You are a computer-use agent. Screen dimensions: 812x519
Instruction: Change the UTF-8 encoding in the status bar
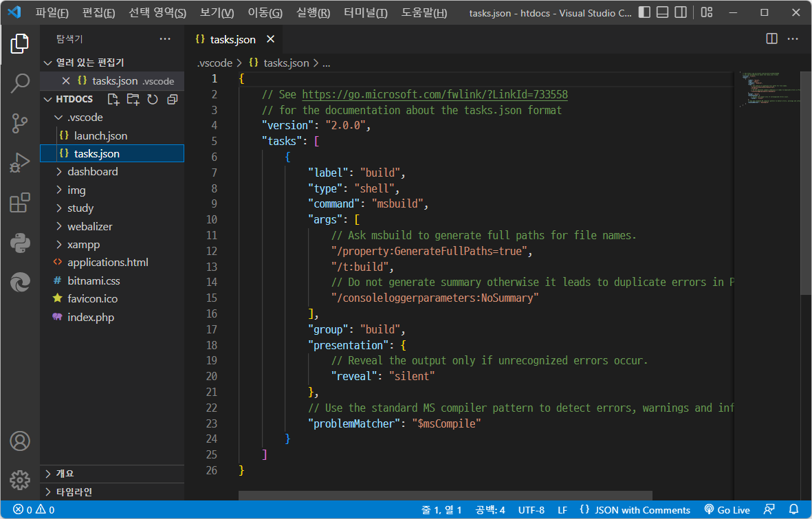tap(531, 509)
